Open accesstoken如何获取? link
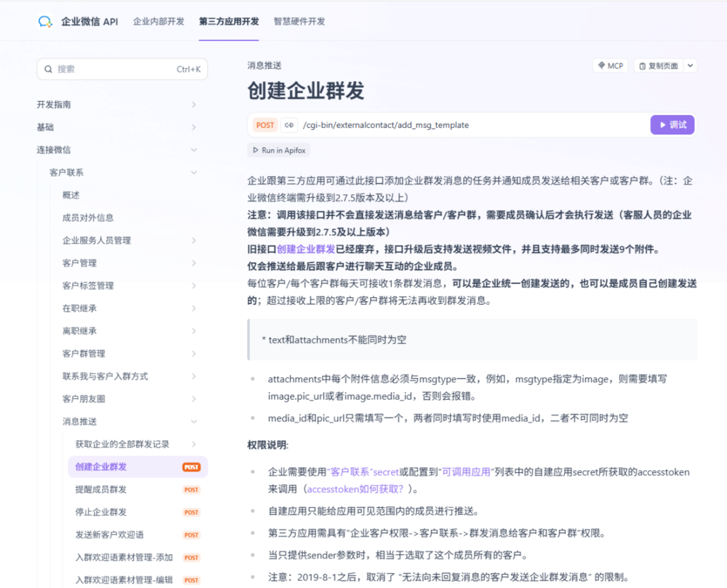727x588 pixels. tap(355, 489)
